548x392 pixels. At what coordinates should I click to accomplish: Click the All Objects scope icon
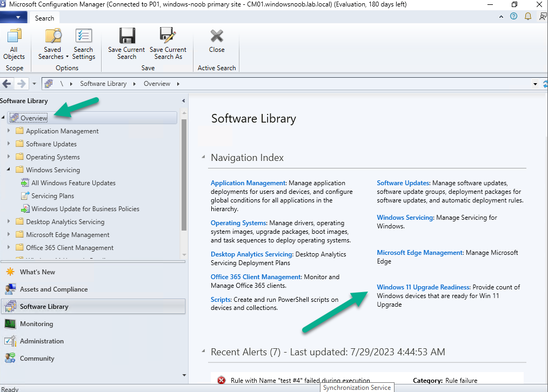(x=14, y=44)
